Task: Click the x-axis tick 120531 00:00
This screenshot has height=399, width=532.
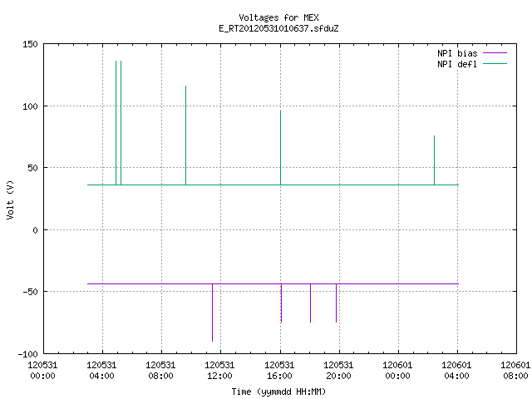Action: point(42,371)
